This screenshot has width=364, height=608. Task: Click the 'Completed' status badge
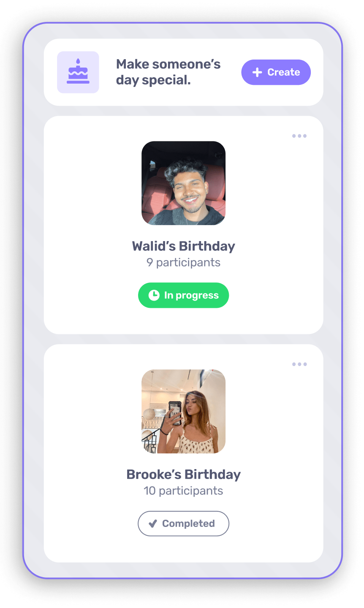[x=183, y=524]
